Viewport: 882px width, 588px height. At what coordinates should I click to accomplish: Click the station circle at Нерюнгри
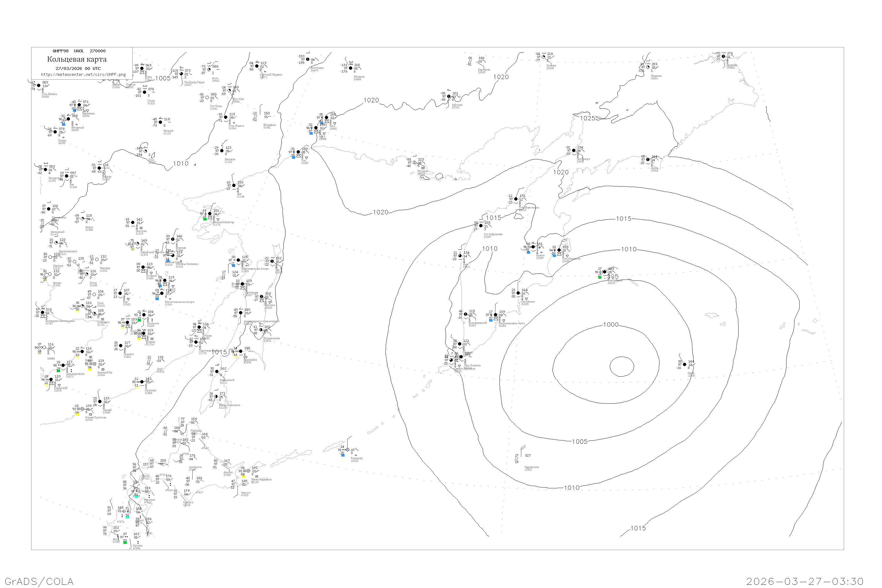tap(79, 105)
